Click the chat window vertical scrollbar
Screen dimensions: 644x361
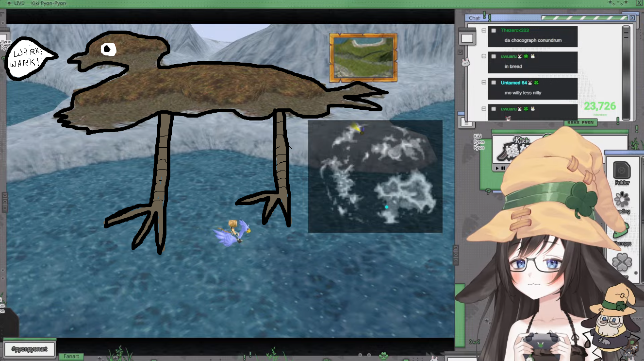(x=626, y=73)
